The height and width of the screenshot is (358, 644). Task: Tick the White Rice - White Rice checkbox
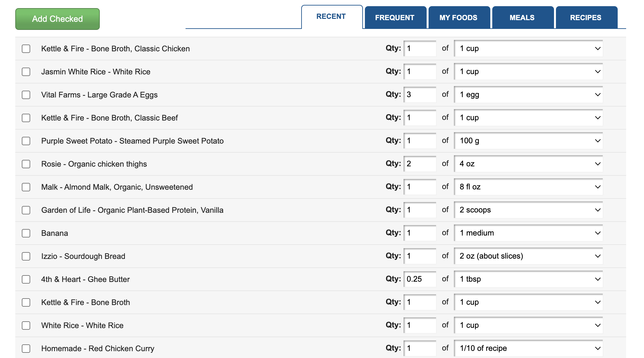(x=26, y=326)
